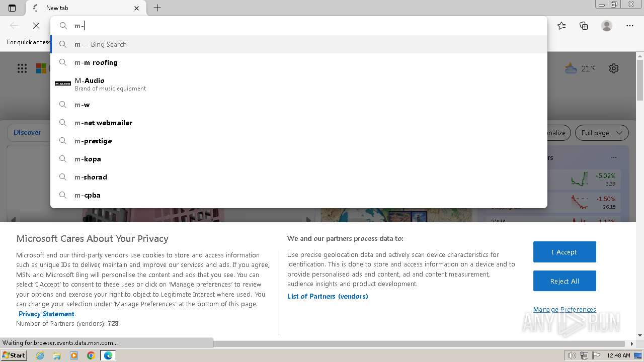Viewport: 644px width, 362px height.
Task: Open the Windows Start menu
Action: point(14,355)
